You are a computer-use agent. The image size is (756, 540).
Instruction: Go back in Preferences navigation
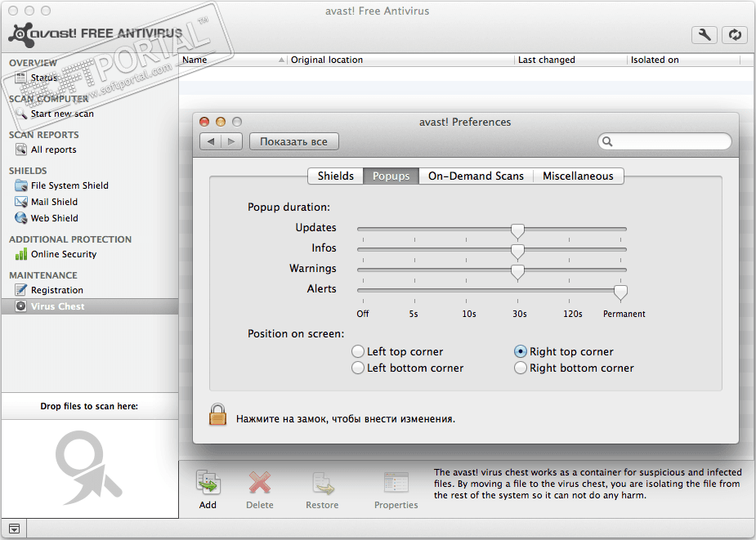[x=210, y=142]
